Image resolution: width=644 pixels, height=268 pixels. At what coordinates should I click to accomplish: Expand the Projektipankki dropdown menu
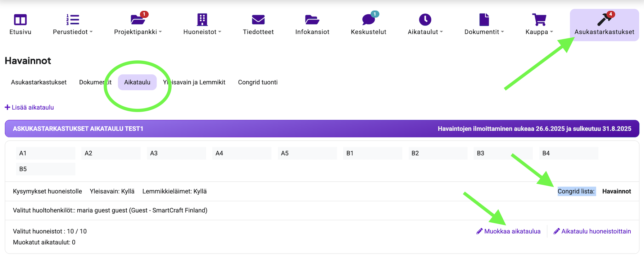point(138,32)
